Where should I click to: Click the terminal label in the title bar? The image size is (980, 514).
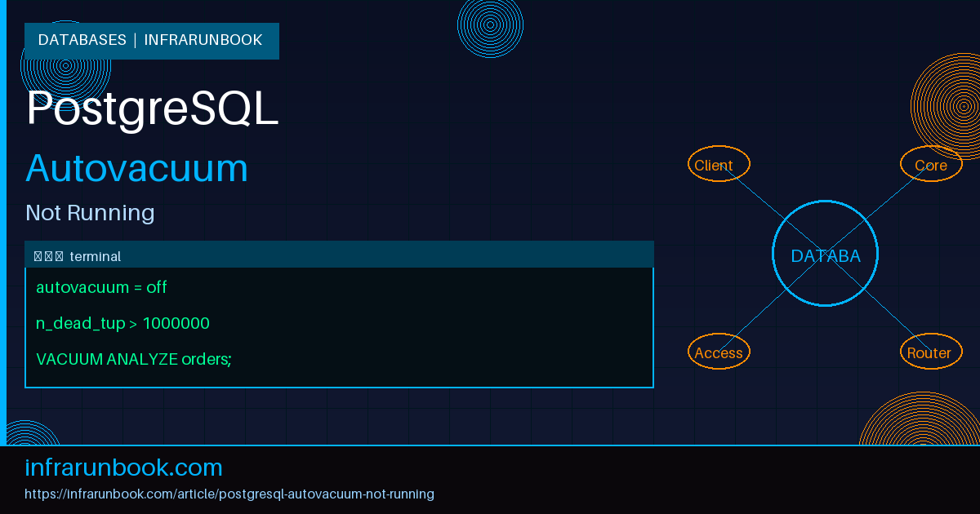point(96,255)
